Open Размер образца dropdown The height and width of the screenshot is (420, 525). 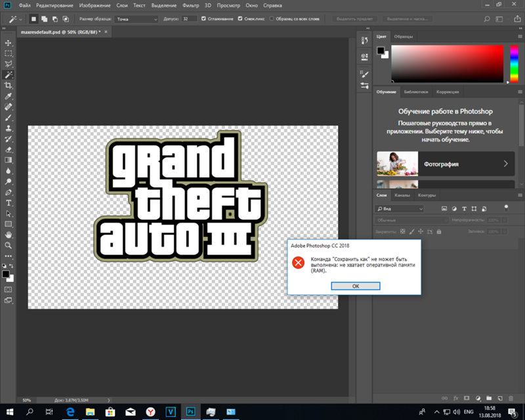tap(136, 19)
